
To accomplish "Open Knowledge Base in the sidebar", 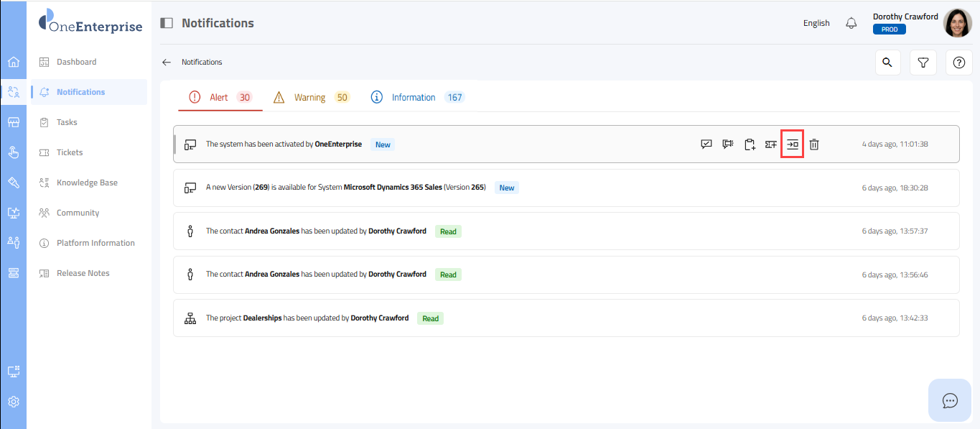I will point(87,183).
